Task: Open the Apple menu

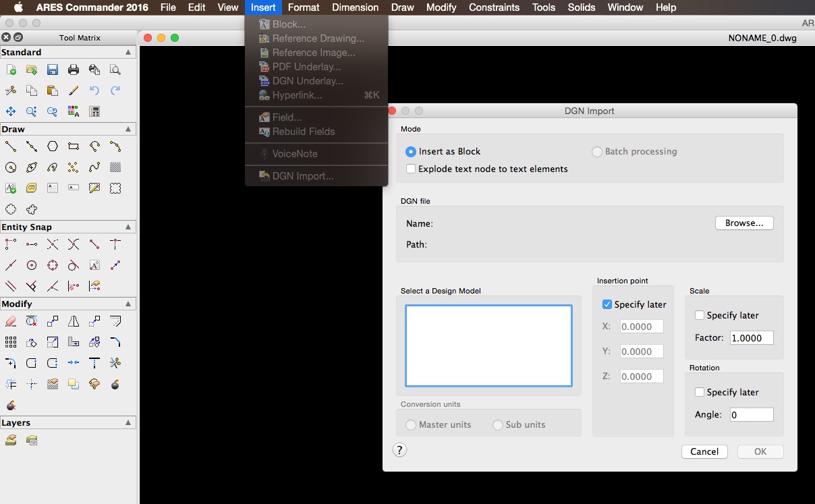Action: [18, 7]
